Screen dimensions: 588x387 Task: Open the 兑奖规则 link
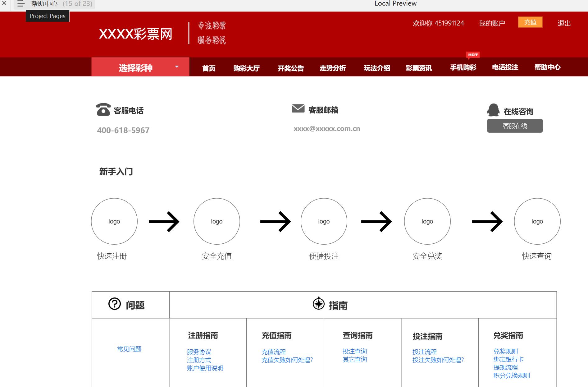(506, 351)
